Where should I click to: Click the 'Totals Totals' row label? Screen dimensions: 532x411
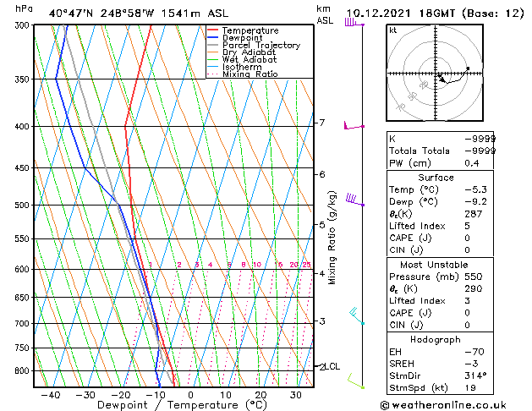[x=420, y=151]
